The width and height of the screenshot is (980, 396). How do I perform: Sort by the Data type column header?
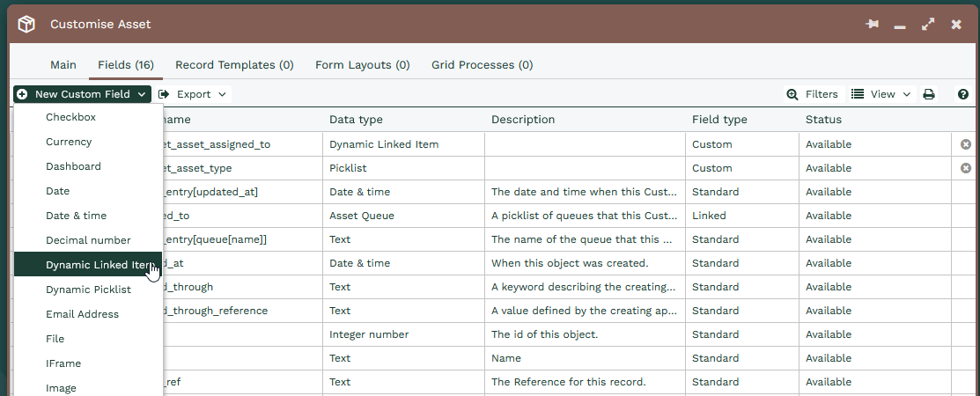pyautogui.click(x=357, y=120)
